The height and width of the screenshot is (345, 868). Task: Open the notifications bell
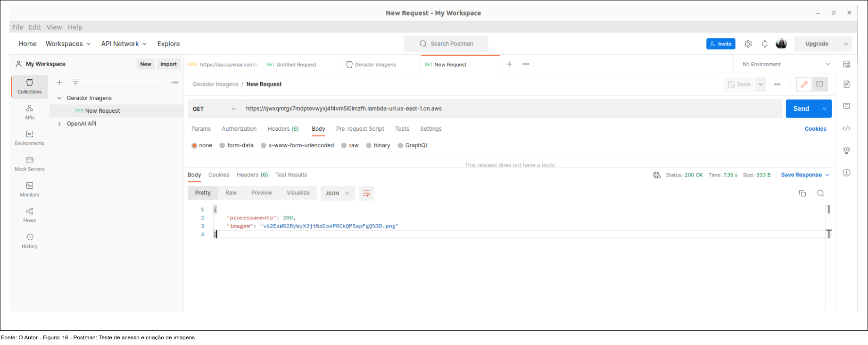765,44
